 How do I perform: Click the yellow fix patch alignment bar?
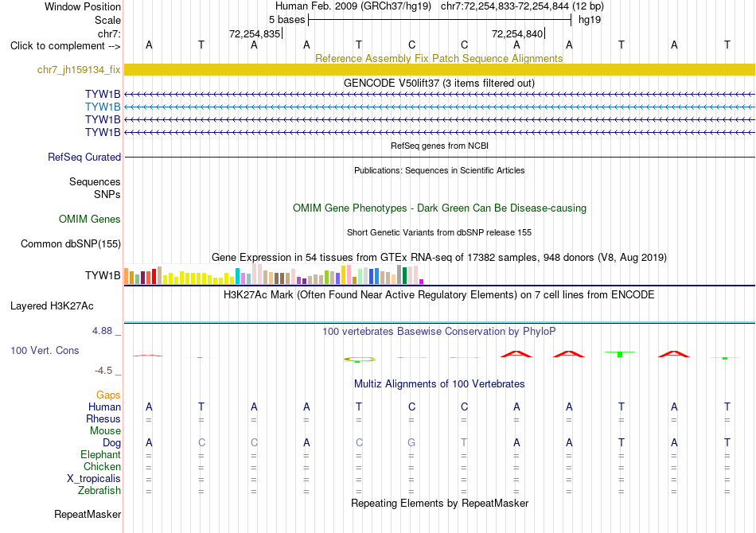click(x=439, y=69)
